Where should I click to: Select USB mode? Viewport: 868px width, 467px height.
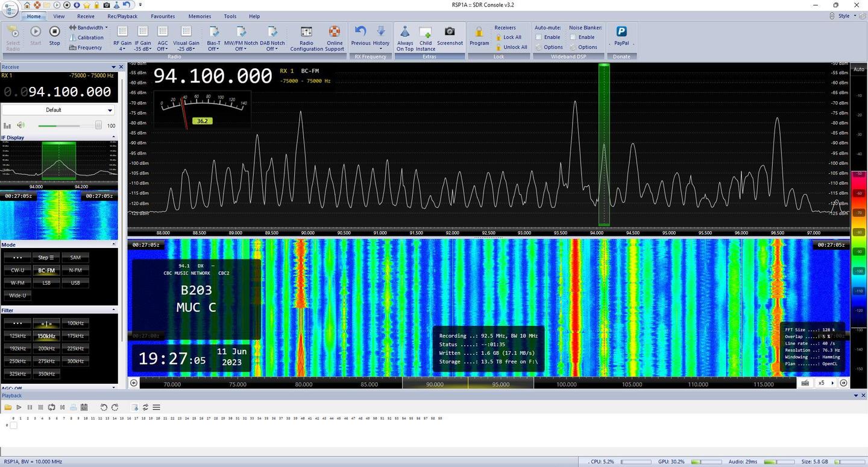[x=75, y=282]
